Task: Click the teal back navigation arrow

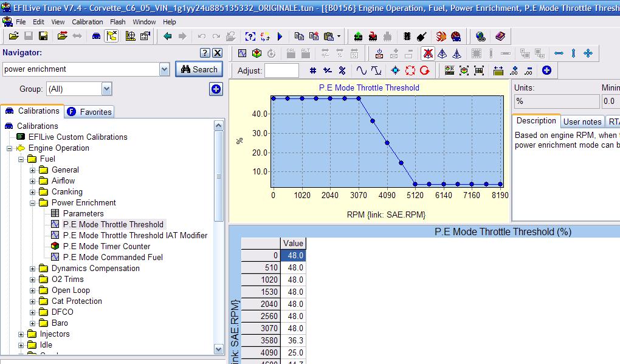Action: coord(168,36)
